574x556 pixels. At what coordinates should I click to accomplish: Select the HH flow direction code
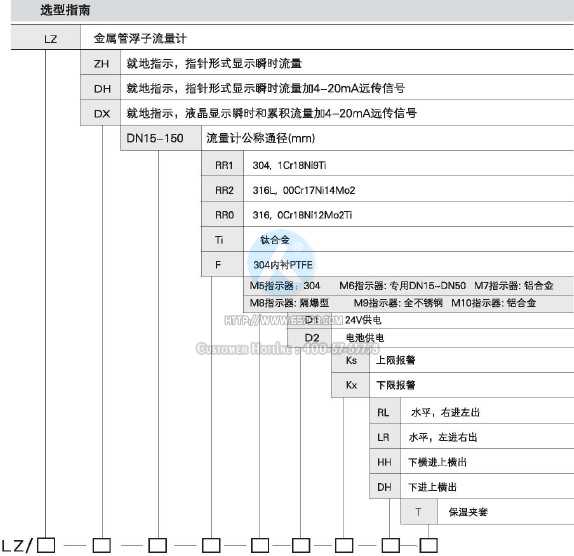pyautogui.click(x=385, y=462)
